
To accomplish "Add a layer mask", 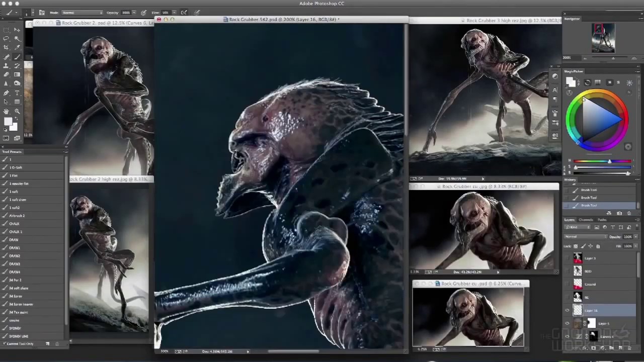I will (594, 347).
